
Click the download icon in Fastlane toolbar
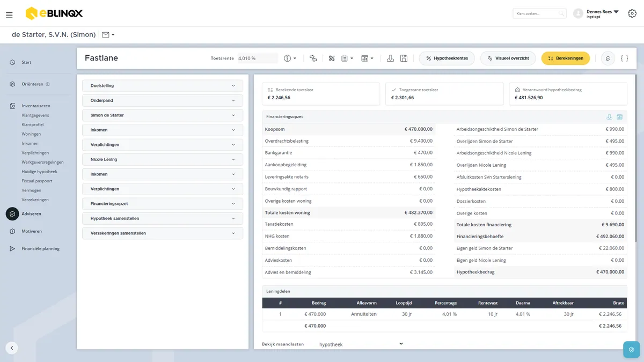[391, 58]
